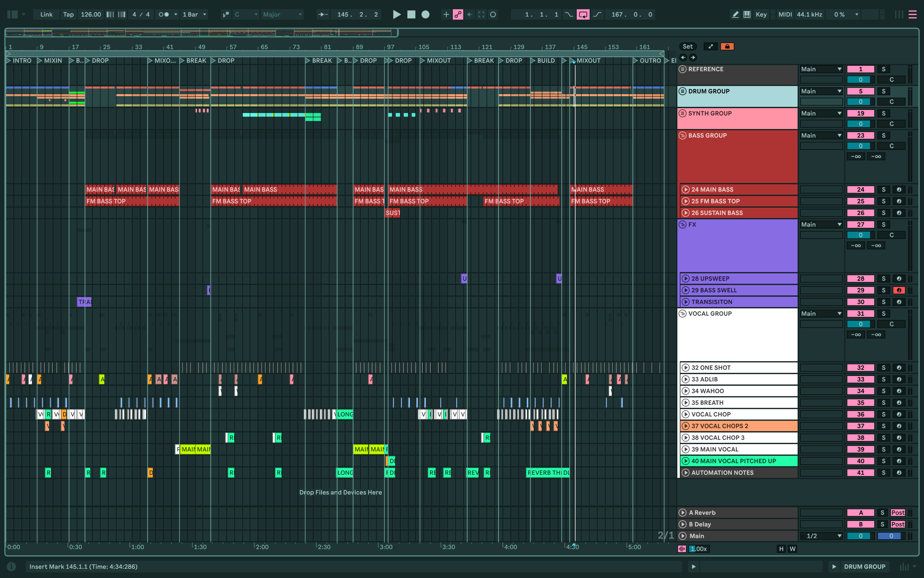Click the Set locator button

[x=688, y=47]
